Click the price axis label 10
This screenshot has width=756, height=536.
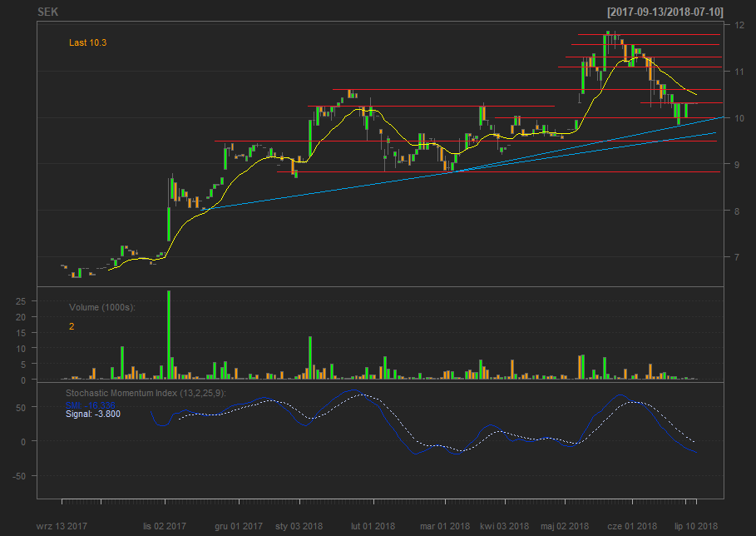coord(739,118)
